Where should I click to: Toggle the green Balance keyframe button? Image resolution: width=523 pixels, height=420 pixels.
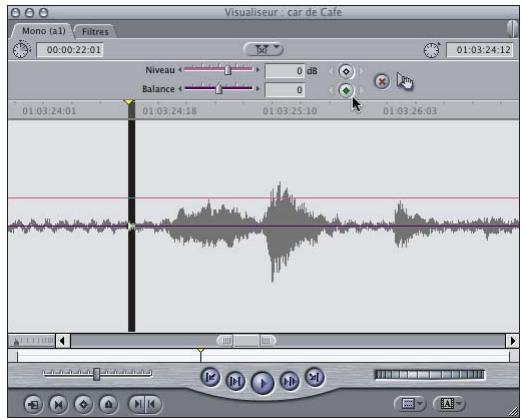tap(346, 90)
